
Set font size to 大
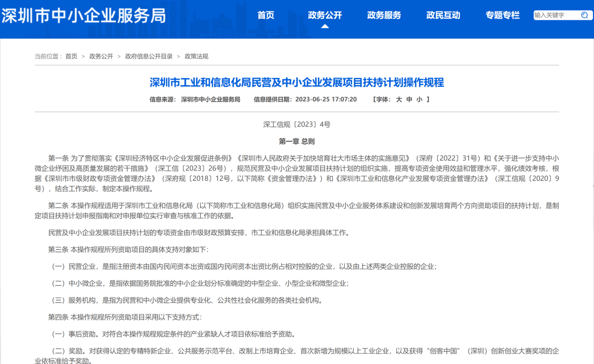pyautogui.click(x=399, y=100)
